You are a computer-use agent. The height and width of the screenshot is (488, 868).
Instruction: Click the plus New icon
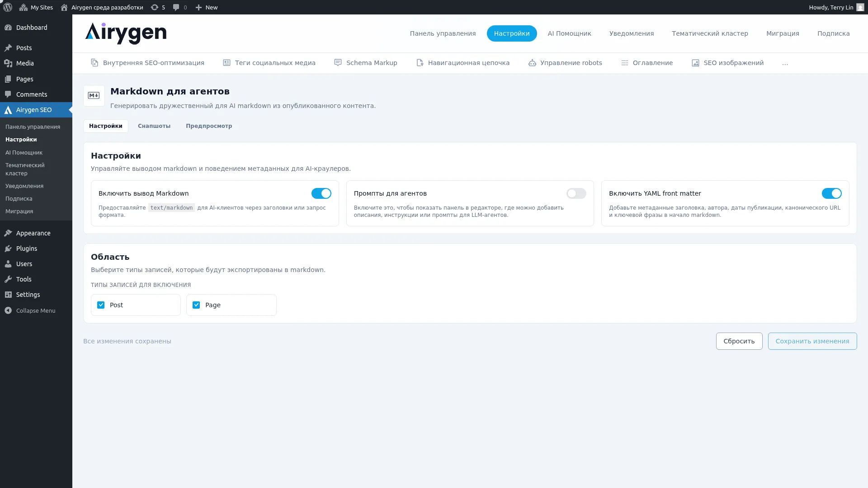(198, 7)
